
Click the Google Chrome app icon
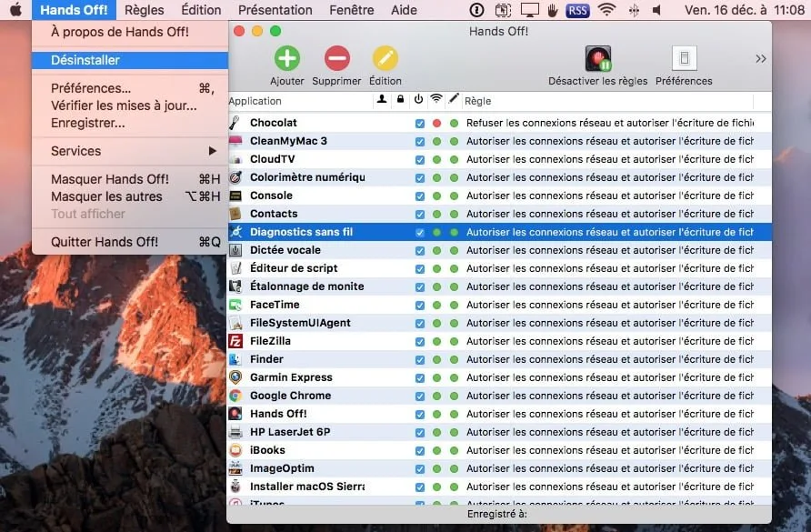(235, 396)
